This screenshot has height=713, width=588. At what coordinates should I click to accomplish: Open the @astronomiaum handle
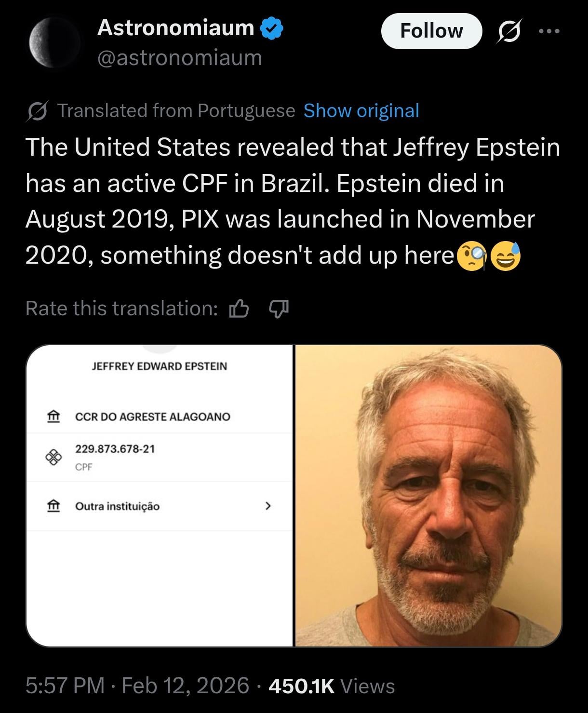click(179, 58)
